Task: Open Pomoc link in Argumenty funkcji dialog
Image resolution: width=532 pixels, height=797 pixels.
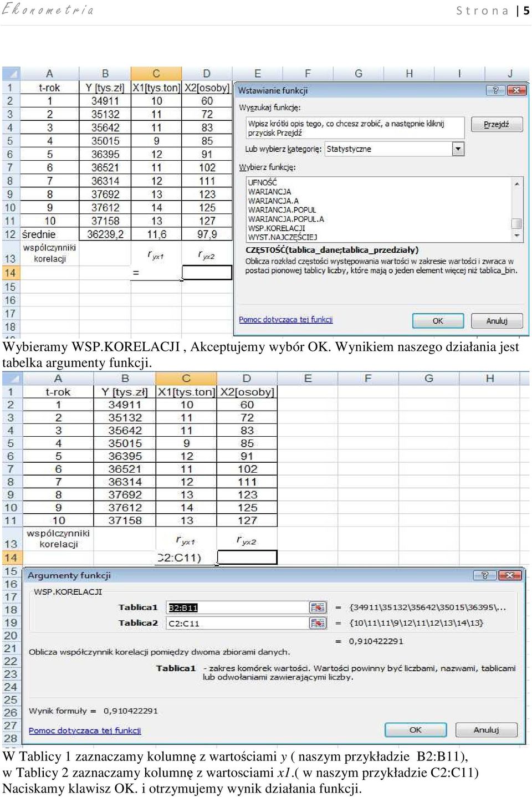Action: pyautogui.click(x=85, y=730)
